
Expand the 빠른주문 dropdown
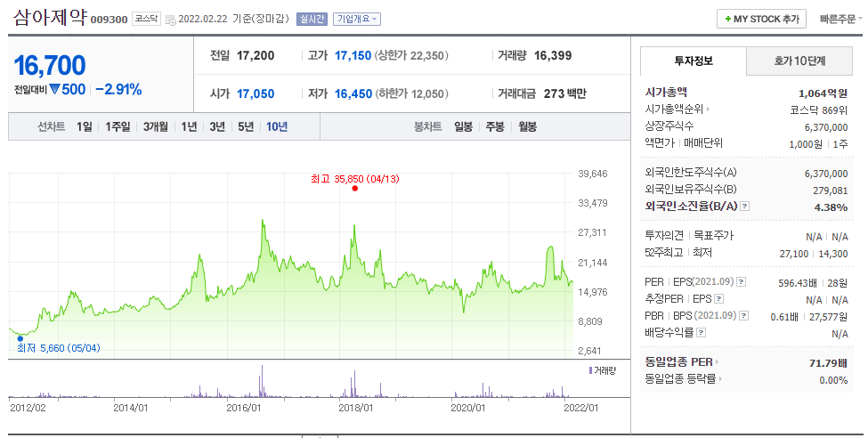point(841,20)
